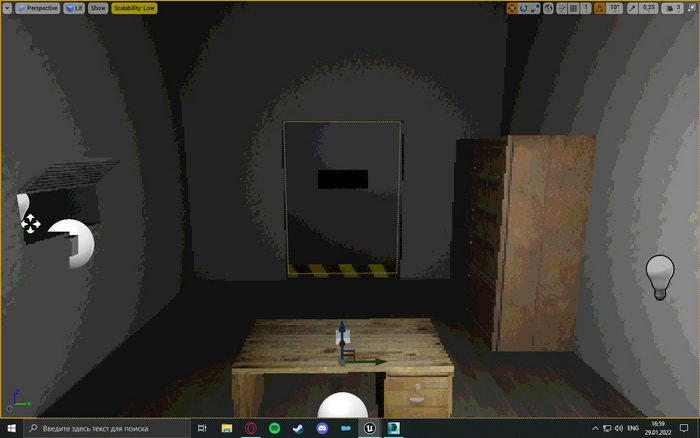Click the Show button in viewport toolbar

[x=97, y=7]
